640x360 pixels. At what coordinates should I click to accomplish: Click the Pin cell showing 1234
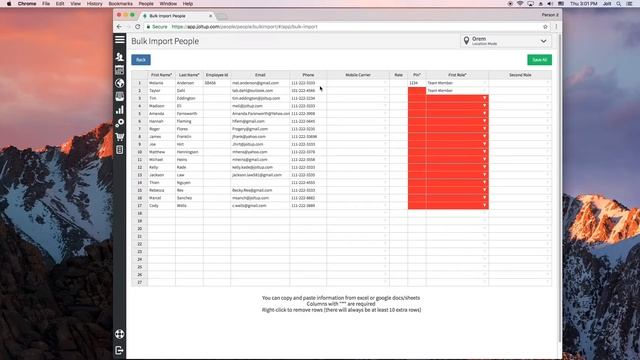(417, 83)
